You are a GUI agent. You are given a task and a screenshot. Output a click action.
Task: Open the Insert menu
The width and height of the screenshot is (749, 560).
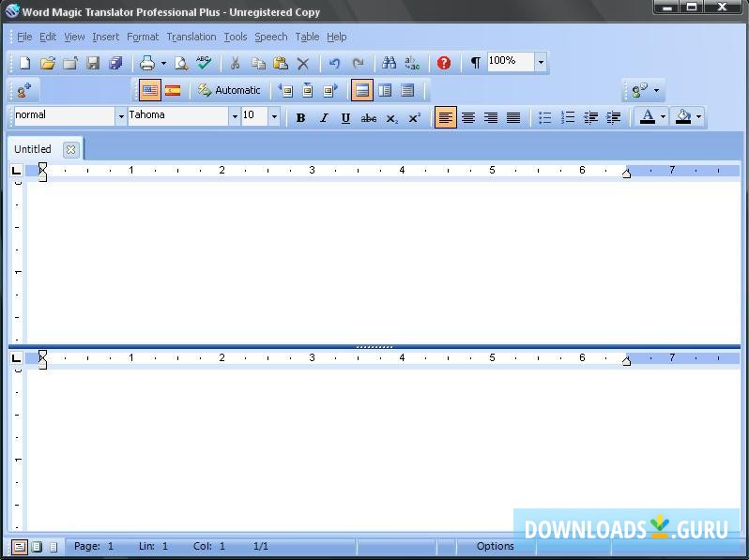point(105,37)
